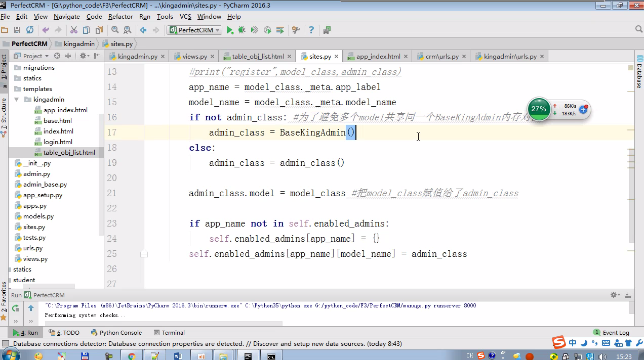Open models.py in the project tree

(38, 216)
